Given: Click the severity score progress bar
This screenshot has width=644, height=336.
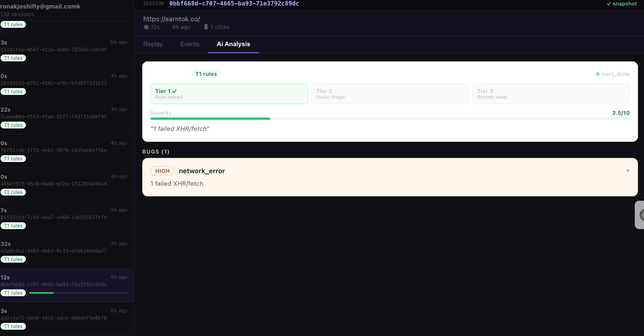Looking at the screenshot, I should (390, 119).
